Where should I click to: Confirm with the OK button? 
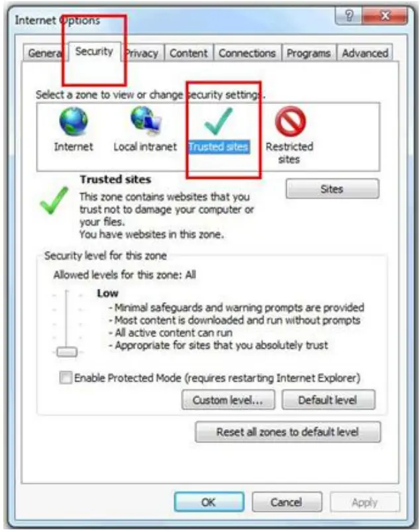click(209, 502)
